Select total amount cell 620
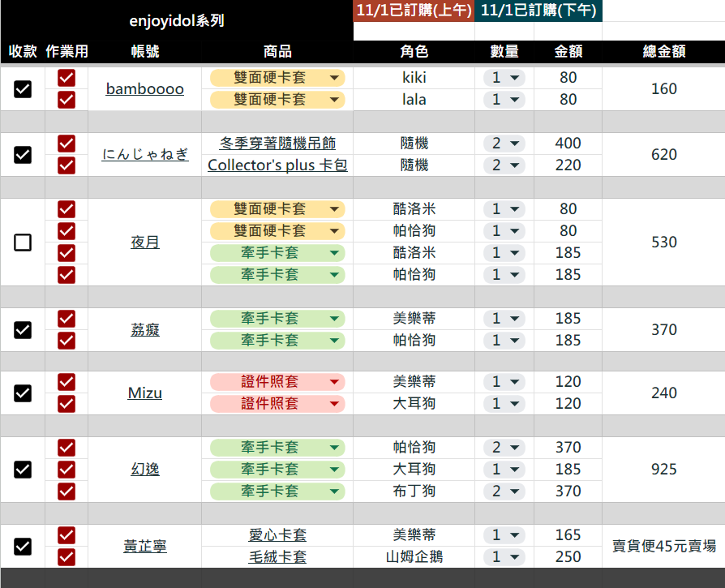 coord(663,154)
